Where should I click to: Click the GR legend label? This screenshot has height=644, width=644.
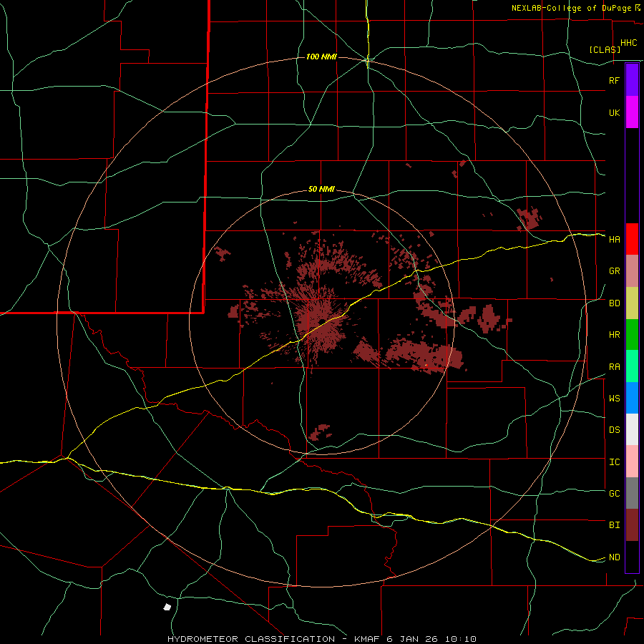614,271
